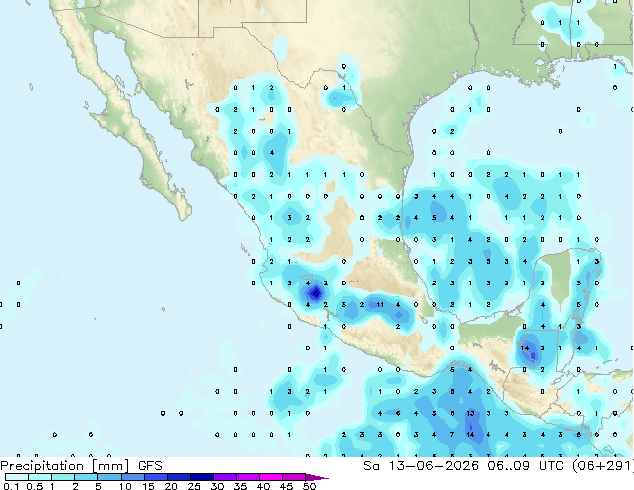Viewport: 634px width, 490px height.
Task: Click the '11' precipitation value on map
Action: coord(380,304)
